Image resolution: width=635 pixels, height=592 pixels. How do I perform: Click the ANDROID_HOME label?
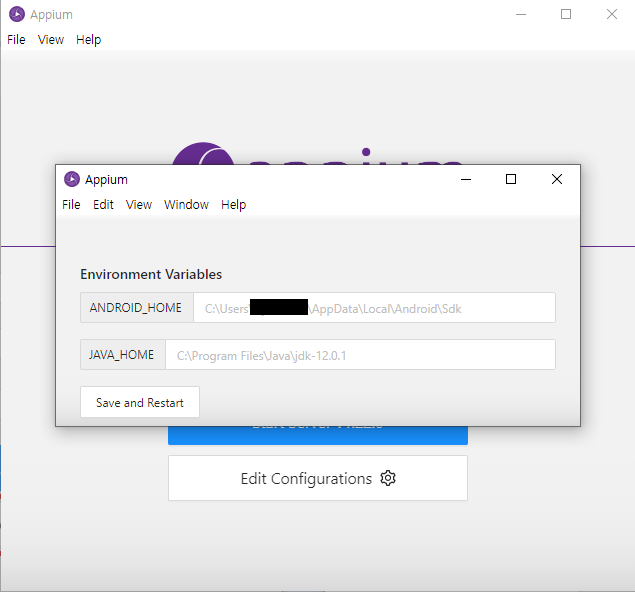pos(136,308)
